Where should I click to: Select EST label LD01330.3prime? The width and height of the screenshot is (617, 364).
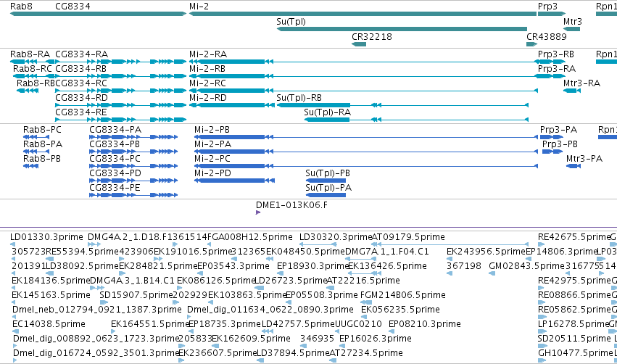click(47, 237)
